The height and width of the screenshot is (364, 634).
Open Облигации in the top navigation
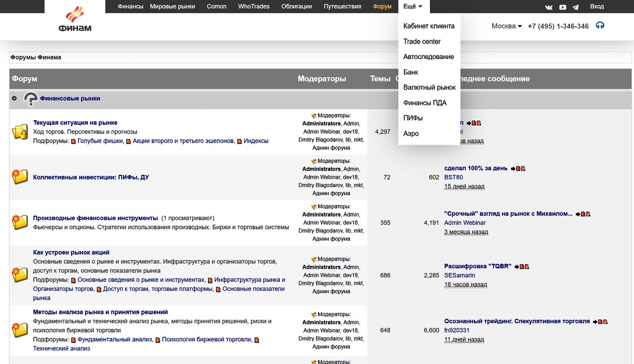tap(296, 7)
